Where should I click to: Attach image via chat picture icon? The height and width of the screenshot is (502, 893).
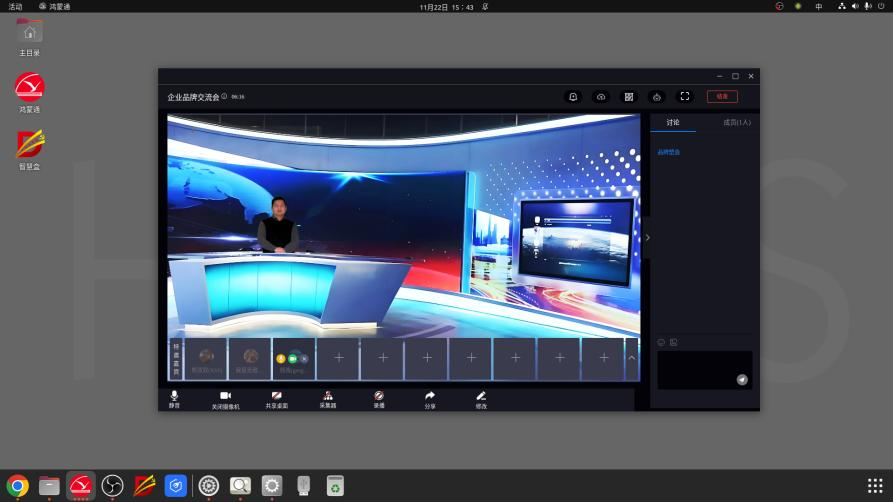[674, 342]
